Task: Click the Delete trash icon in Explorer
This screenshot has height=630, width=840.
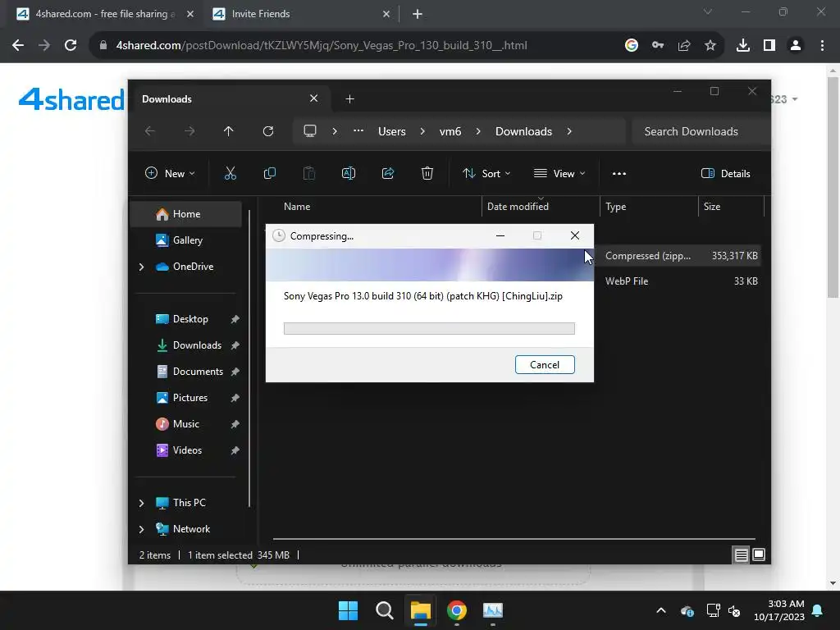Action: click(x=427, y=173)
